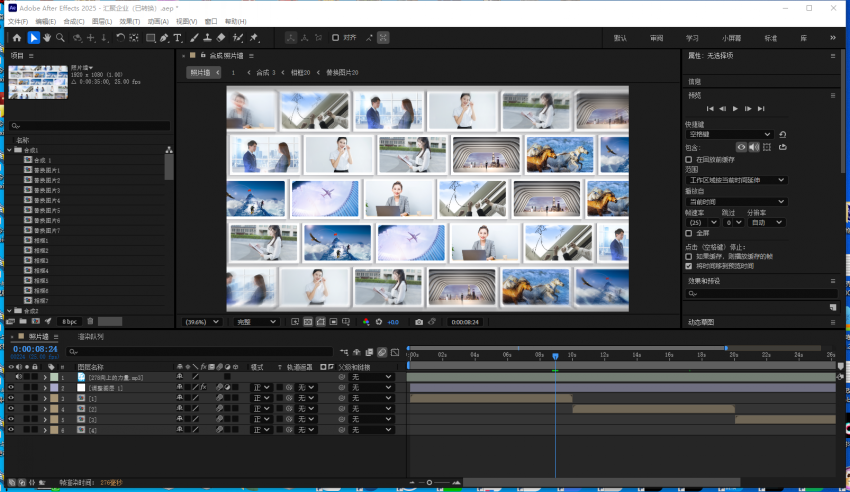Viewport: 850px width, 492px height.
Task: Expand the 合成1 folder in project panel
Action: (x=11, y=150)
